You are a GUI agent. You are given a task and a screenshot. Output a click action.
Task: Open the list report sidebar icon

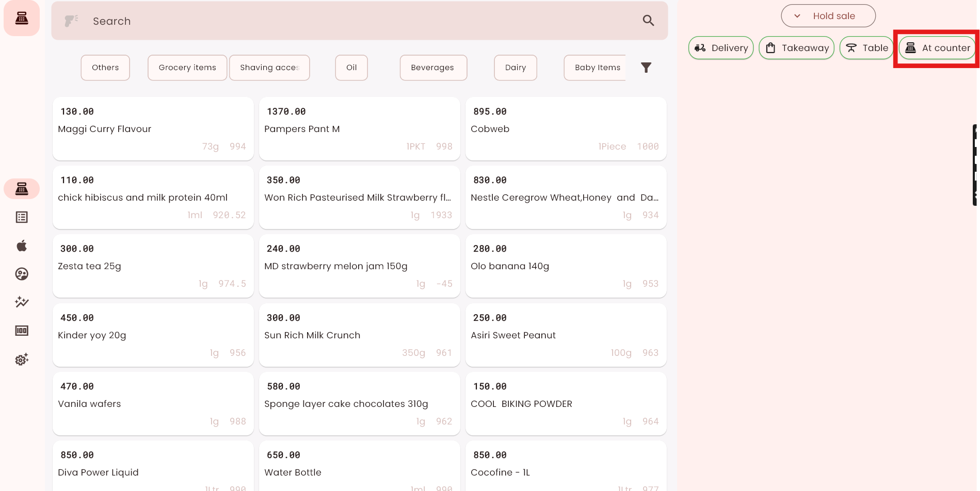click(x=22, y=217)
